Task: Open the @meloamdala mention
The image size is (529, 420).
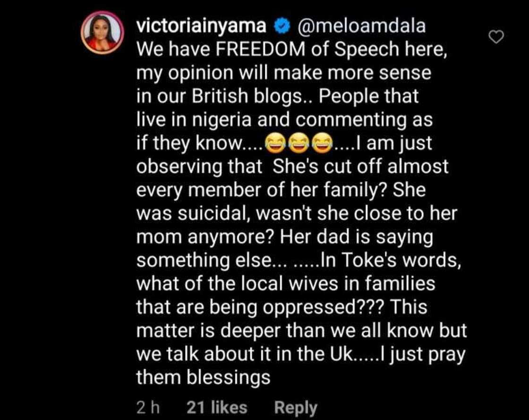Action: [360, 26]
